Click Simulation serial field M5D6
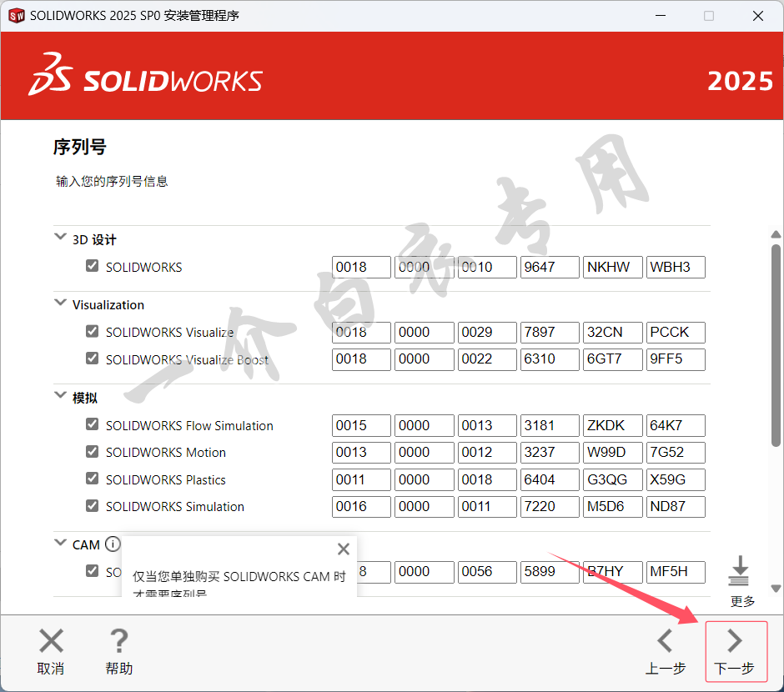This screenshot has width=784, height=692. [x=613, y=507]
